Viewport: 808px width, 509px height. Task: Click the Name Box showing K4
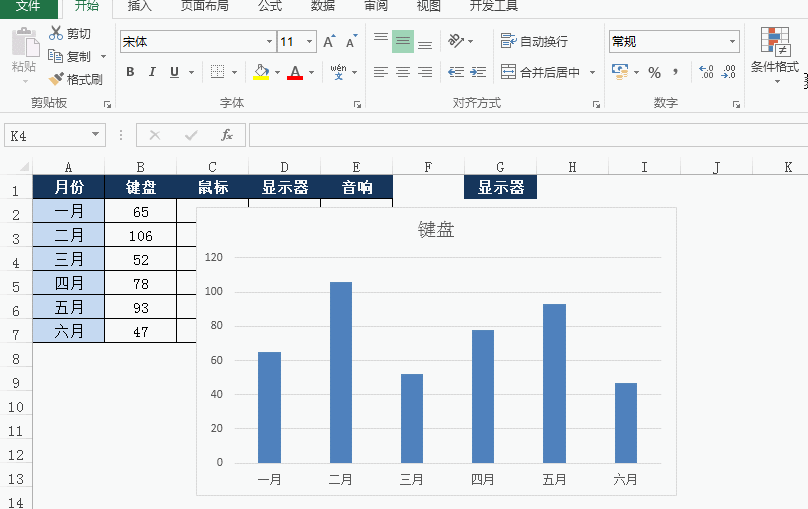[x=48, y=135]
